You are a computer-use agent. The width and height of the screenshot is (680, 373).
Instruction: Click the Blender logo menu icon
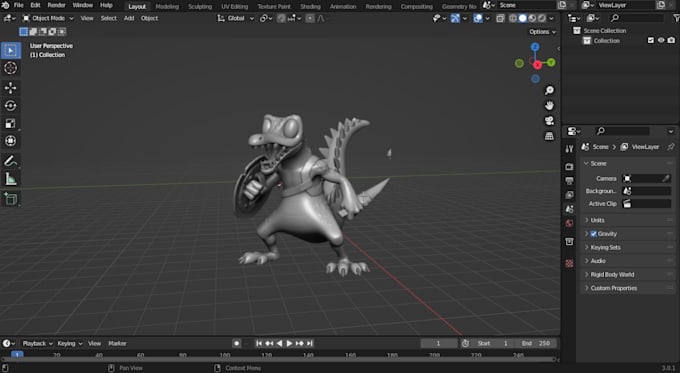click(5, 5)
